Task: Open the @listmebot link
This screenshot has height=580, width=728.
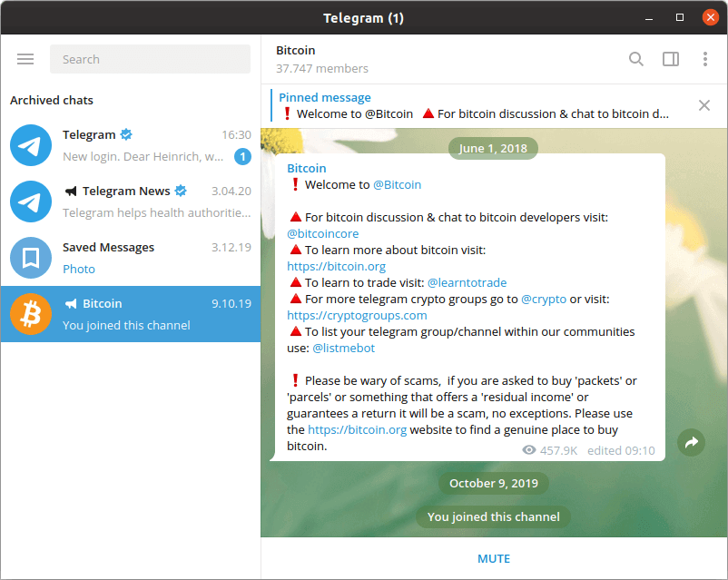Action: (x=343, y=349)
